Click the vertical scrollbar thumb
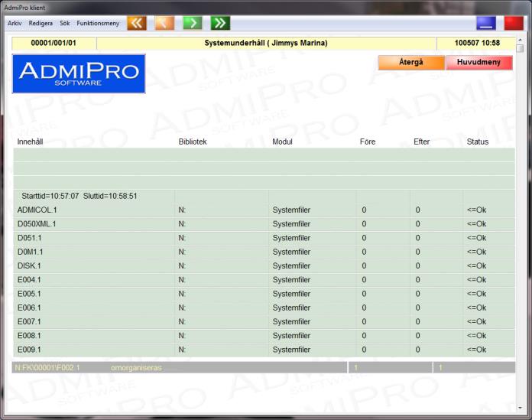This screenshot has height=420, width=532. [x=520, y=48]
